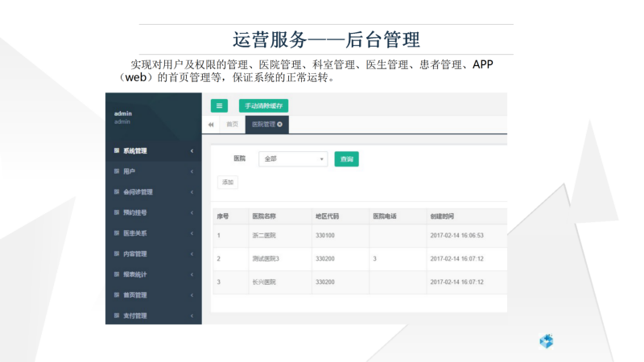Open the 用户 menu label
This screenshot has width=644, height=362.
click(130, 171)
